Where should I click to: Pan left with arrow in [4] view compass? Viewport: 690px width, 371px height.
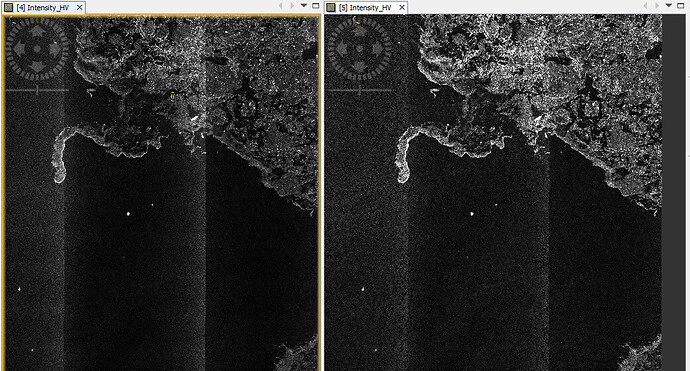pos(20,49)
